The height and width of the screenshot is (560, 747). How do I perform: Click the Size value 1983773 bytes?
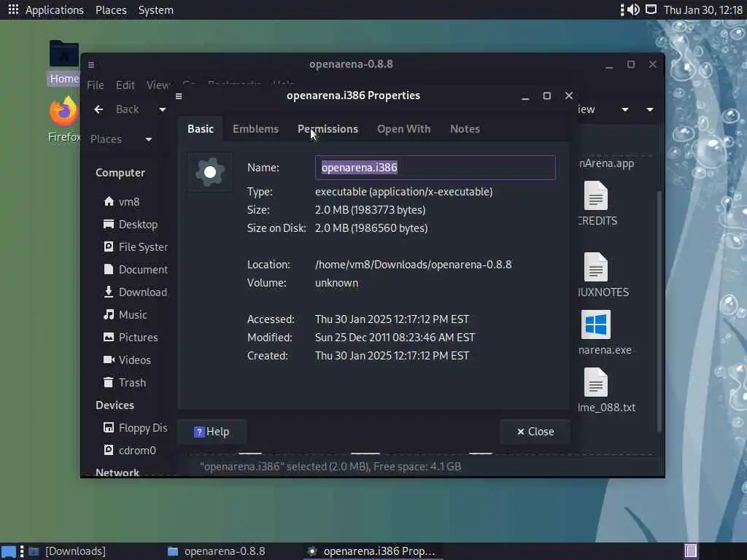click(370, 209)
